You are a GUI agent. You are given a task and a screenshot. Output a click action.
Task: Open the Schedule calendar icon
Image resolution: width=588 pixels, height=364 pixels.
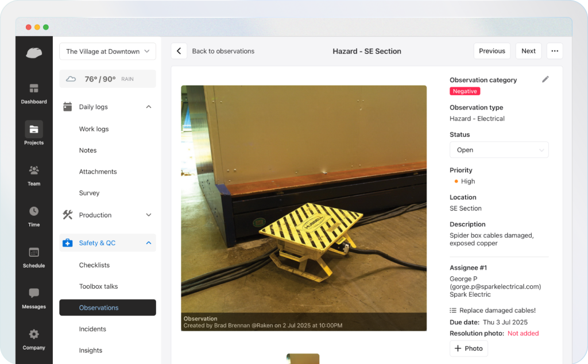(34, 253)
